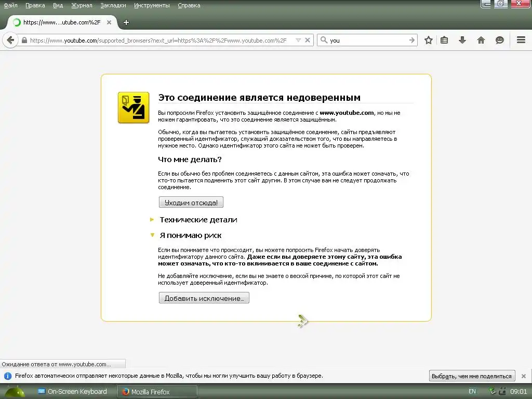Screen dimensions: 532x399
Task: Click the taskbar clock 09:01
Action: 518,392
